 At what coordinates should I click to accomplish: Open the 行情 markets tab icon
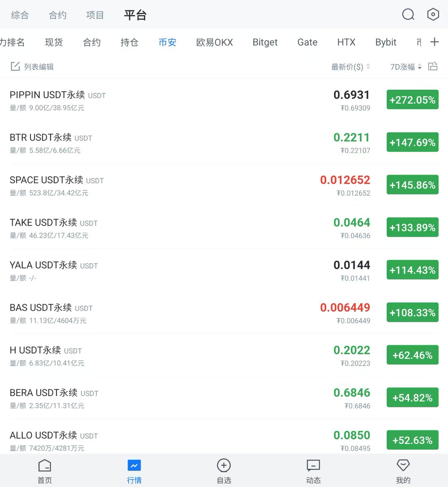pos(134,465)
